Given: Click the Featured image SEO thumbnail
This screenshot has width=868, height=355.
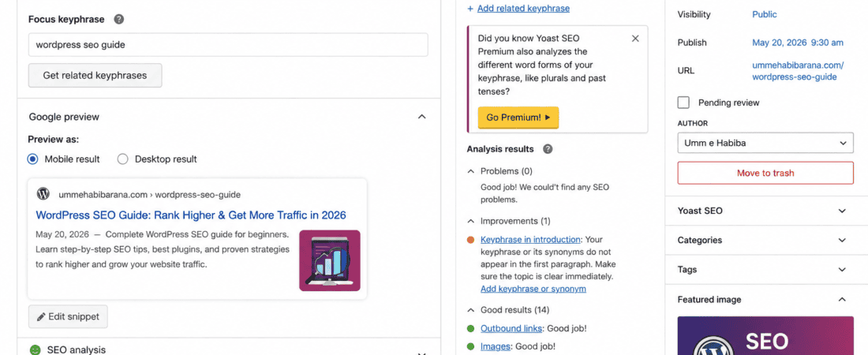Looking at the screenshot, I should click(765, 335).
